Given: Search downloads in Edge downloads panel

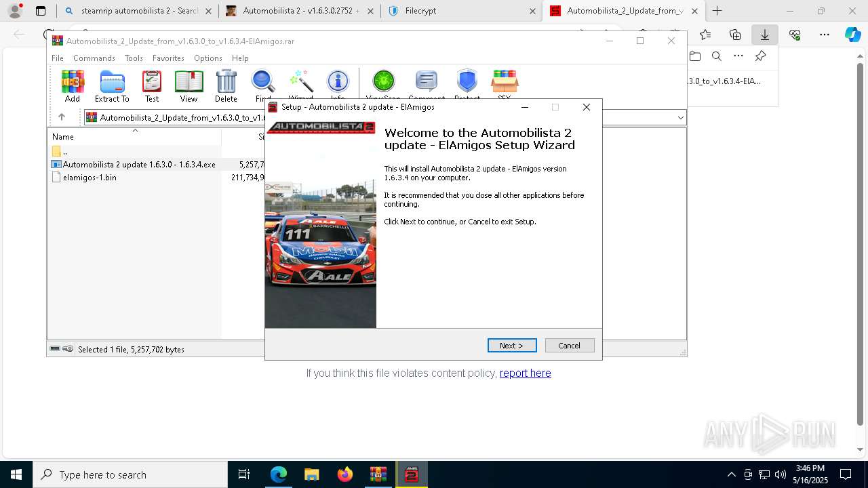Looking at the screenshot, I should (x=717, y=56).
